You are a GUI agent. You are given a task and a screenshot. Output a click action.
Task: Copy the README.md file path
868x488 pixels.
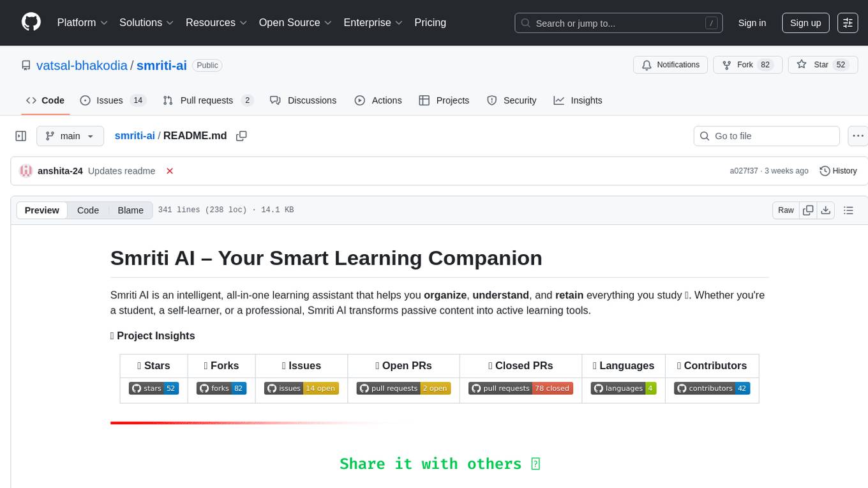coord(241,136)
